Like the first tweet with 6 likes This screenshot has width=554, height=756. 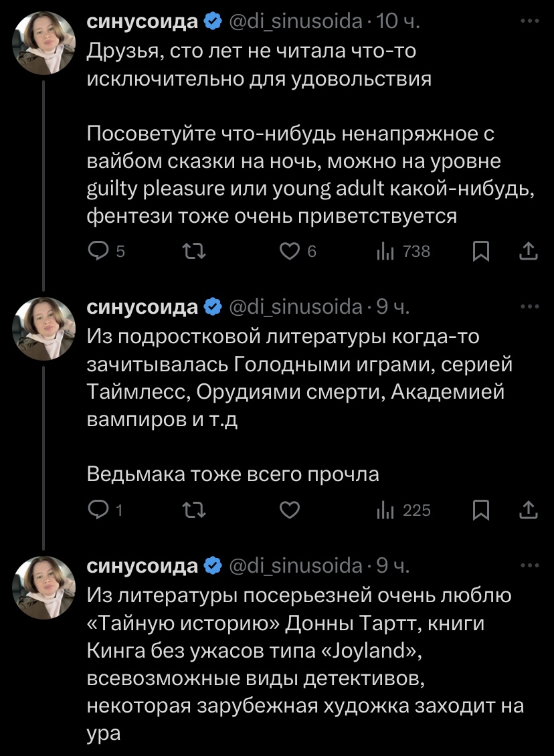[288, 252]
